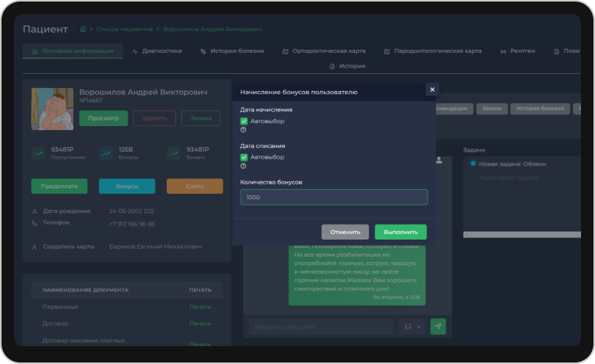
Task: Click the Заявка outlined button
Action: coord(201,118)
